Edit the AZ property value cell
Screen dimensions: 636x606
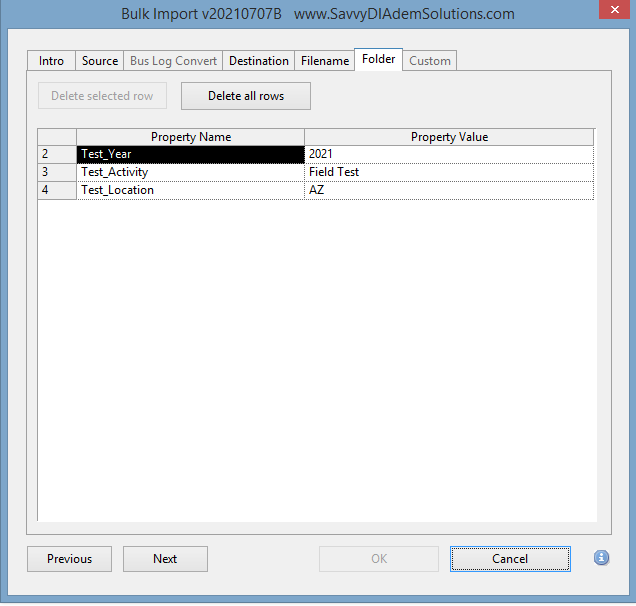pos(448,190)
